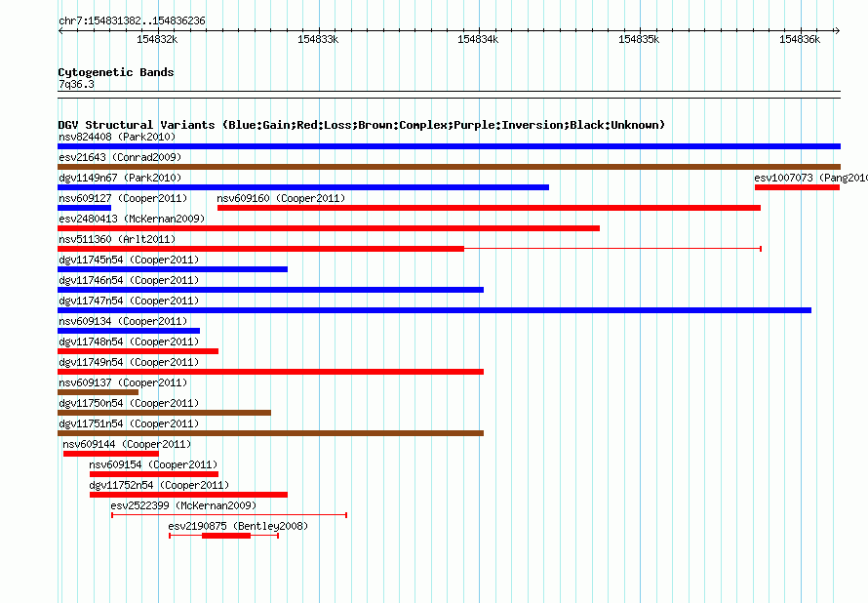Click the 154835k ruler tick label

click(x=639, y=39)
